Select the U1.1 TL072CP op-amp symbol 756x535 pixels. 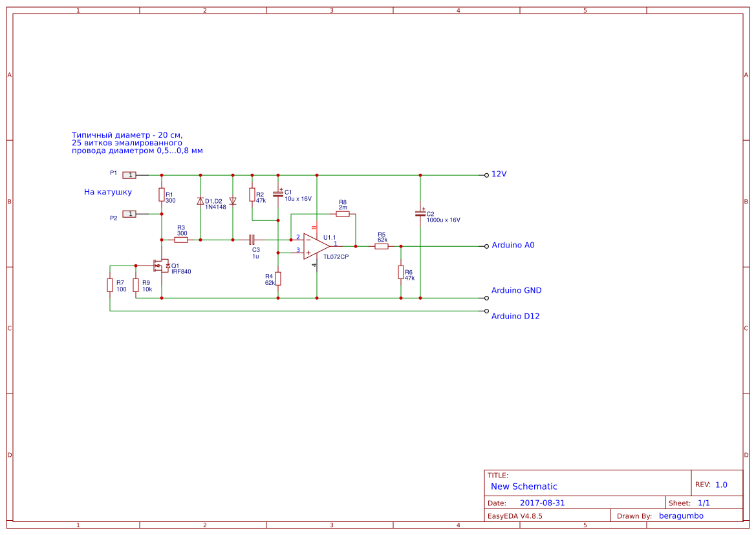[314, 246]
